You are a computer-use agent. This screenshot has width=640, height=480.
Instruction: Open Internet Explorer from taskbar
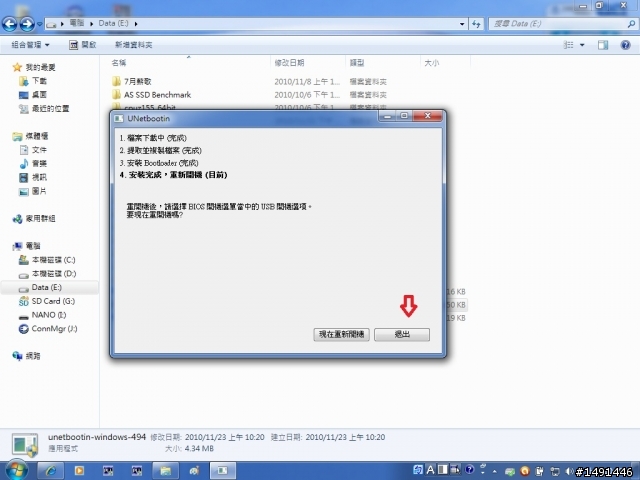[51, 471]
